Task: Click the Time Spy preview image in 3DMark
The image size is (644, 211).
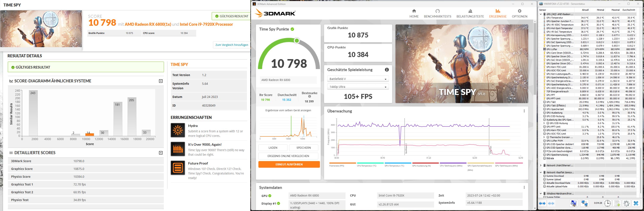Action: click(x=462, y=64)
